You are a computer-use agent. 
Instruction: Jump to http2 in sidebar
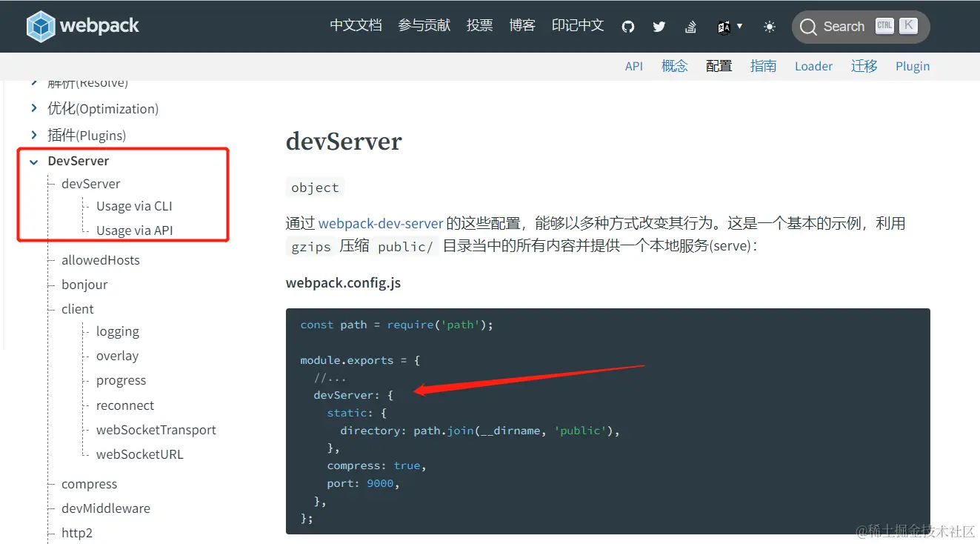(x=77, y=533)
